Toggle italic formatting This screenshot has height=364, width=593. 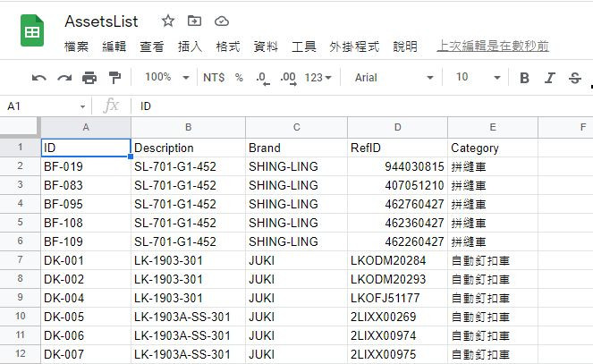click(549, 78)
